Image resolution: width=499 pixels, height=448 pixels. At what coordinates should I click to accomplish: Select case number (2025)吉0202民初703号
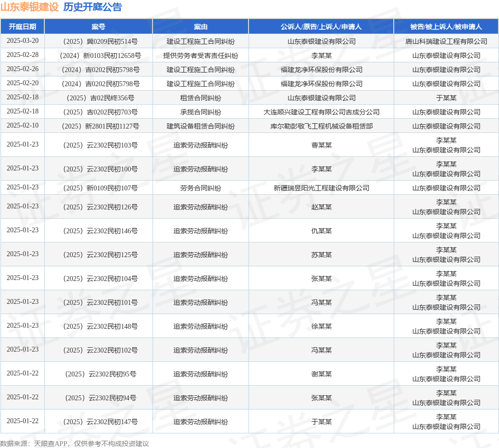click(x=100, y=112)
